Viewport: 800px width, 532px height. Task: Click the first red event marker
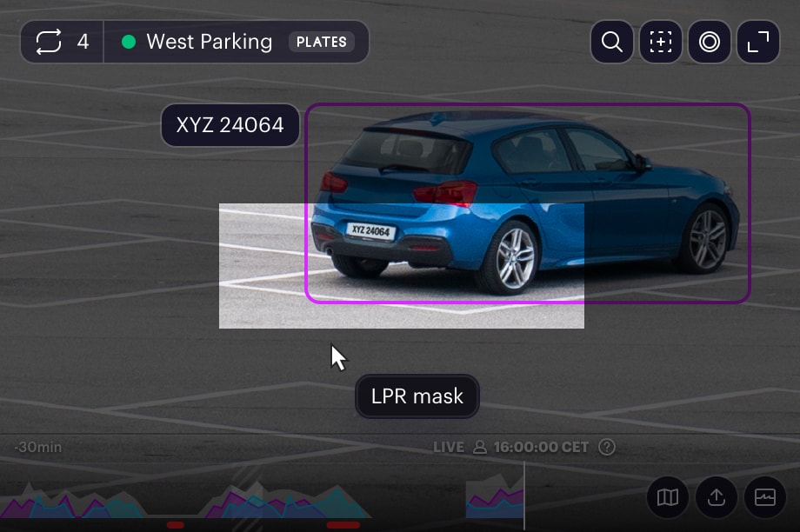176,525
